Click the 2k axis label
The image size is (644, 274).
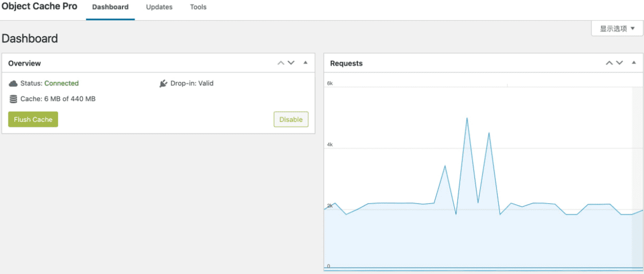click(x=330, y=205)
